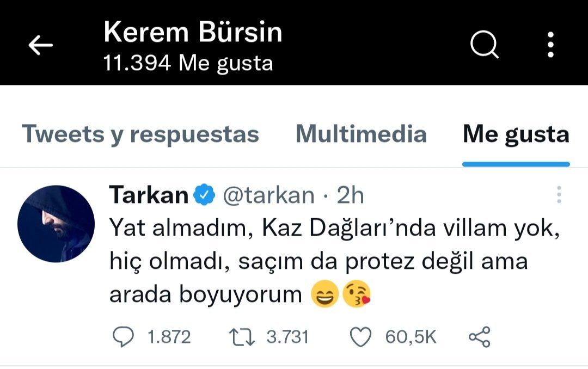Go back with the arrow icon

(x=40, y=45)
